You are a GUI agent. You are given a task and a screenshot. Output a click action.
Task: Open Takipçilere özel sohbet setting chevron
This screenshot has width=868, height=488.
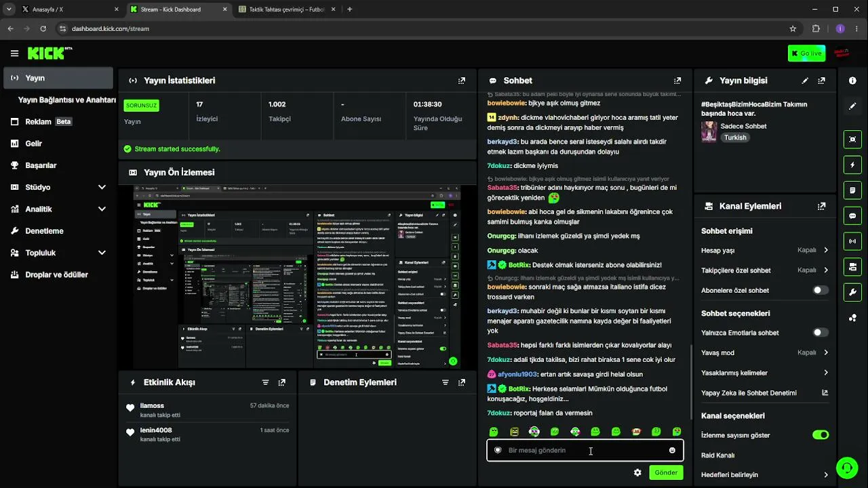point(826,270)
